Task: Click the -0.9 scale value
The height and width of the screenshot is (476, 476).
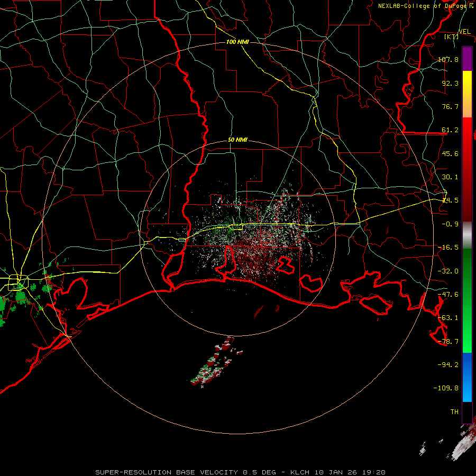Action: coord(450,224)
